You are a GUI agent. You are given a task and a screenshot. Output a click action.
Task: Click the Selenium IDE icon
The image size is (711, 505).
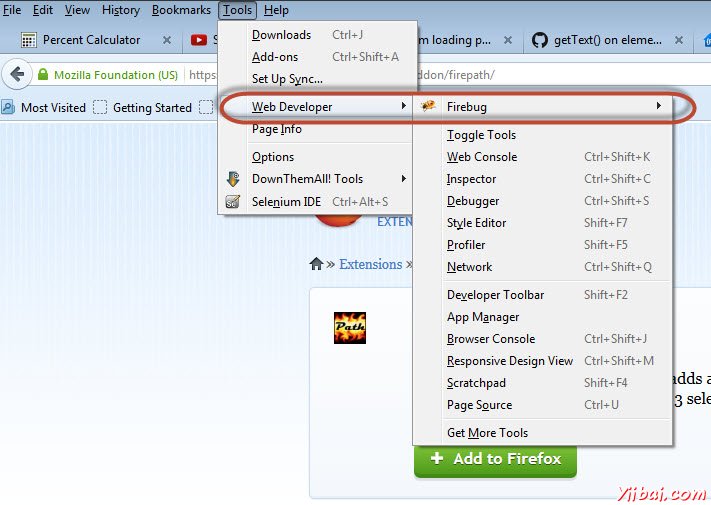tap(233, 201)
